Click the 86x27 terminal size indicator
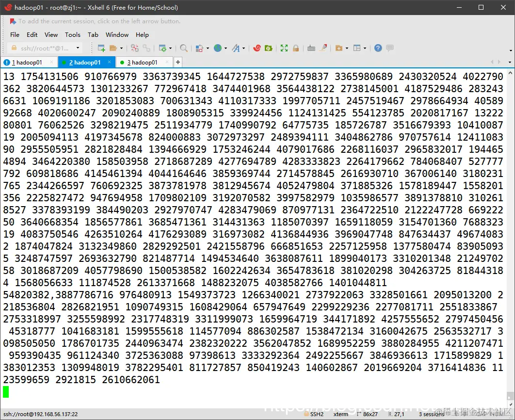The image size is (515, 420). point(367,414)
